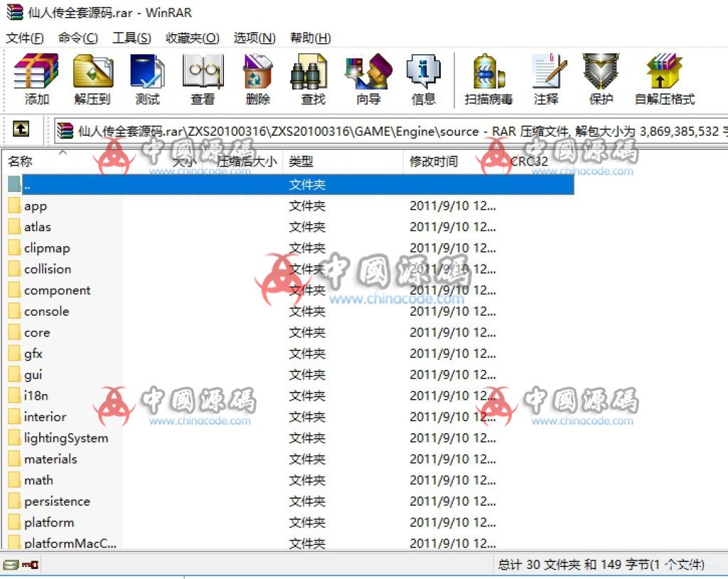Select the parent ".." folder row
Screen dimensions: 728x579
[x=291, y=185]
